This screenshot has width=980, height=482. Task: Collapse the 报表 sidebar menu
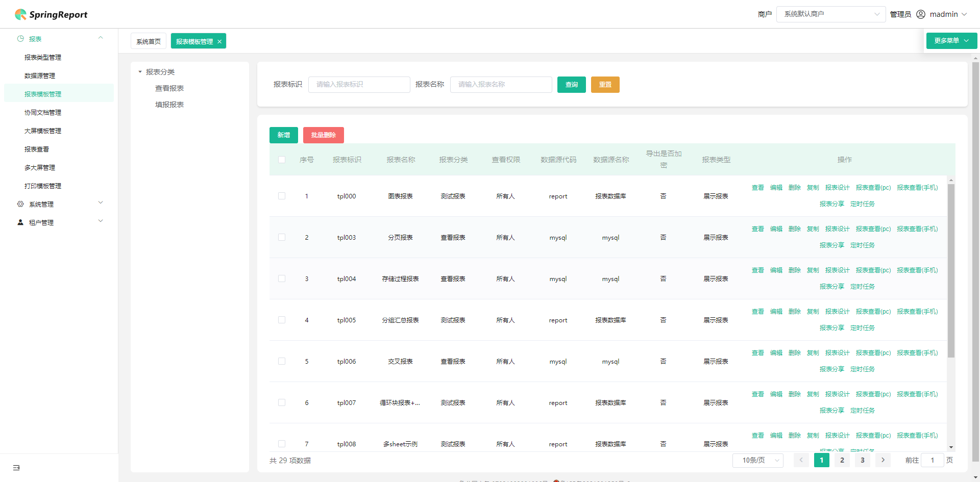(x=101, y=38)
